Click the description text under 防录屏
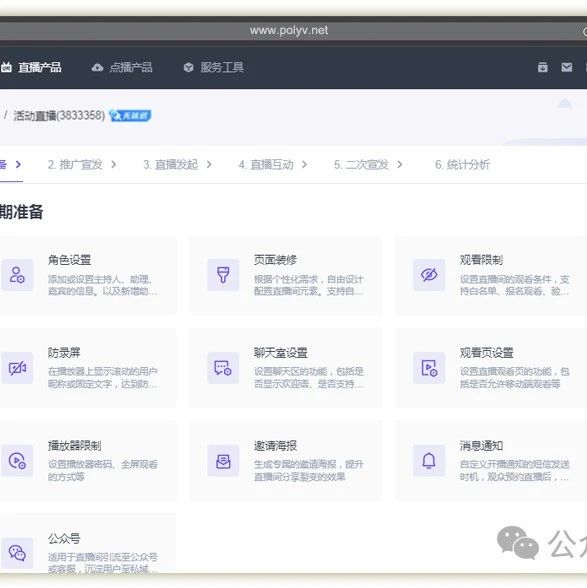 tap(103, 378)
